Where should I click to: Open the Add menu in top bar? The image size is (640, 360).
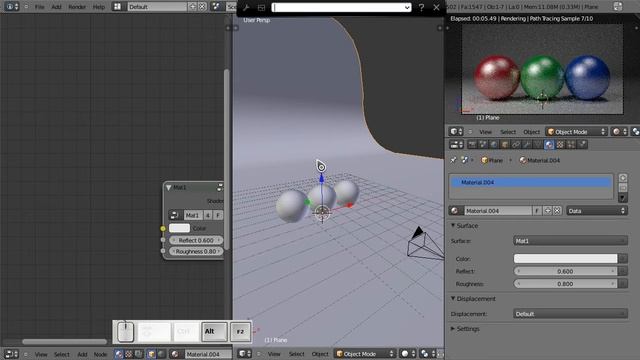(x=56, y=7)
